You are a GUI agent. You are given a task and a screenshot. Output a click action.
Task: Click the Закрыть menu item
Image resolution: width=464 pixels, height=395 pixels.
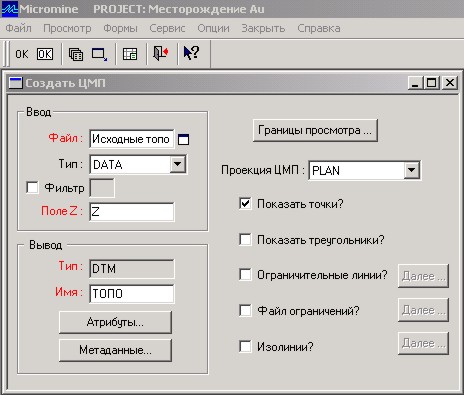[263, 28]
